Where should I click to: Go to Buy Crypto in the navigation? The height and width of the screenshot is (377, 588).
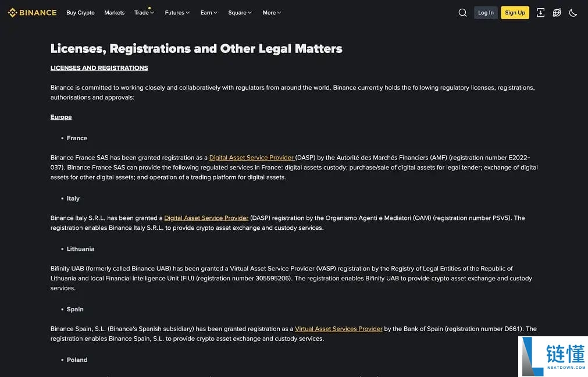pos(80,13)
